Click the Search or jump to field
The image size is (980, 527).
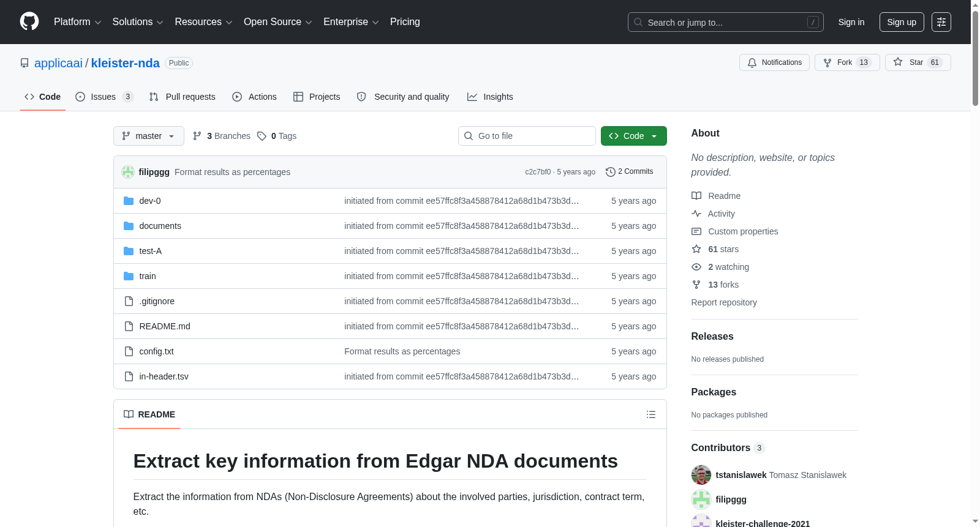tap(726, 22)
